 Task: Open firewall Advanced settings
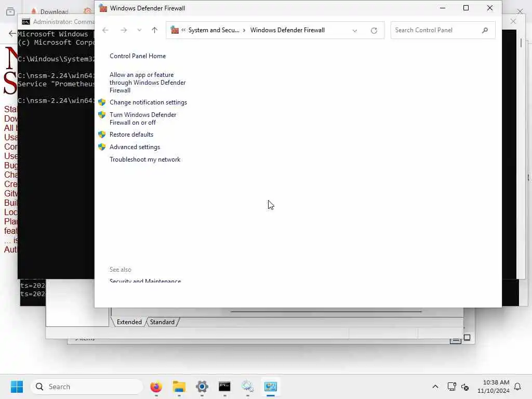tap(135, 147)
